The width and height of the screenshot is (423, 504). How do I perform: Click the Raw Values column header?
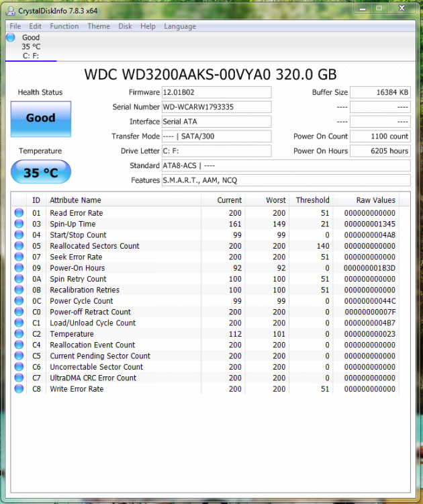click(x=366, y=200)
